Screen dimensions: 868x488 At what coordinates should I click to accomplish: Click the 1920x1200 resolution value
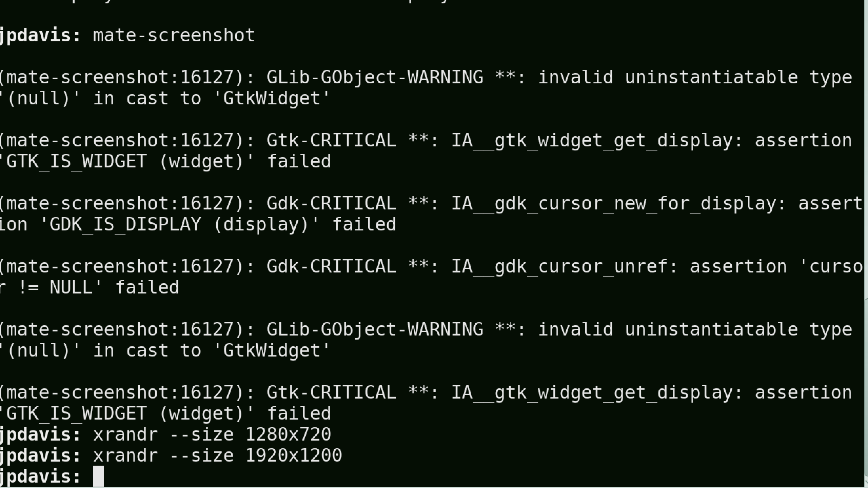(x=293, y=455)
